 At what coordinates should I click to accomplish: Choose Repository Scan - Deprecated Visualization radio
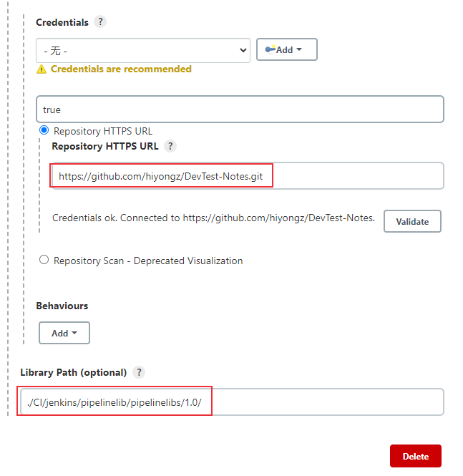44,260
